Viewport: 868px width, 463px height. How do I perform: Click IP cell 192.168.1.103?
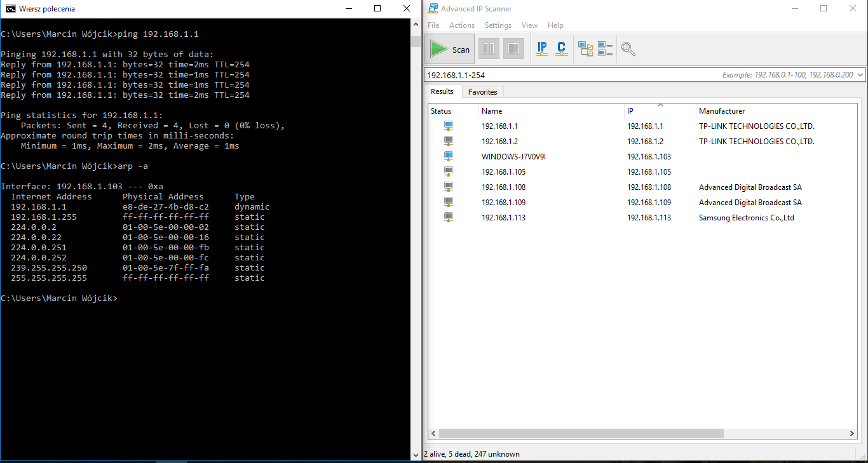pyautogui.click(x=649, y=157)
